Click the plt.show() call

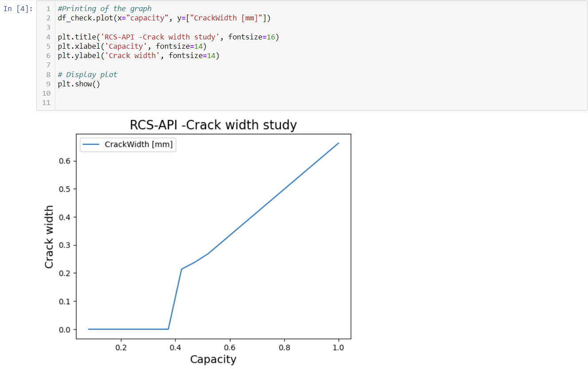[78, 84]
